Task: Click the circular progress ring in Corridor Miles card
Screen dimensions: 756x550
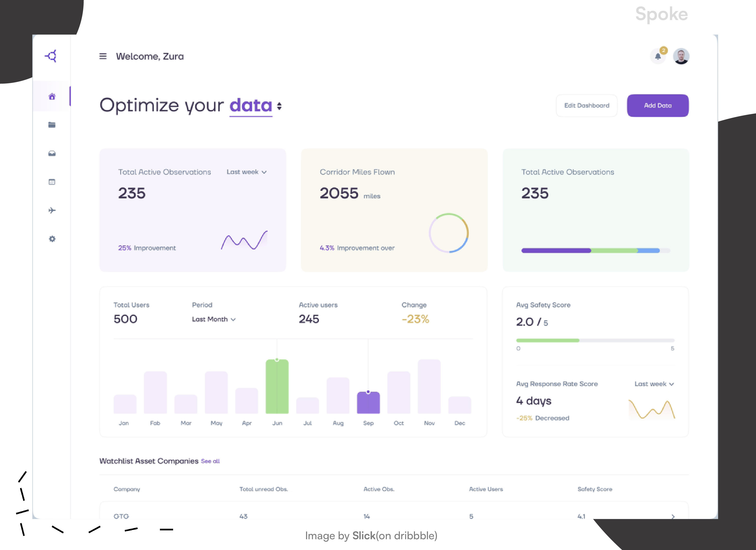Action: [449, 233]
